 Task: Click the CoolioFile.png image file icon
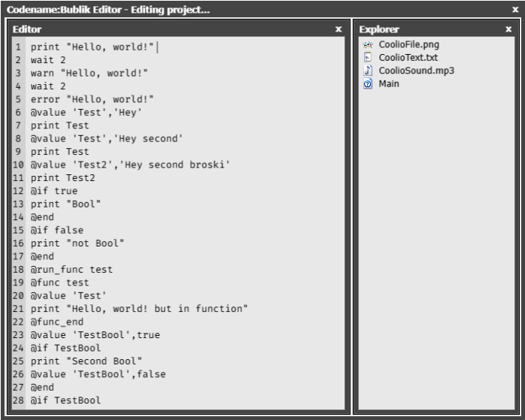click(368, 44)
